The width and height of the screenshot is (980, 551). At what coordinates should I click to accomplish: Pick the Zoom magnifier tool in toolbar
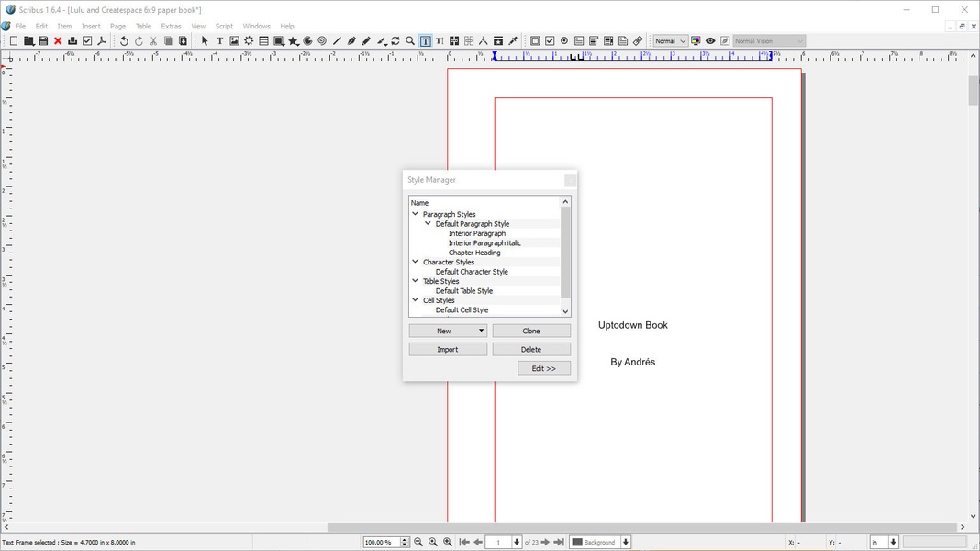click(x=410, y=41)
